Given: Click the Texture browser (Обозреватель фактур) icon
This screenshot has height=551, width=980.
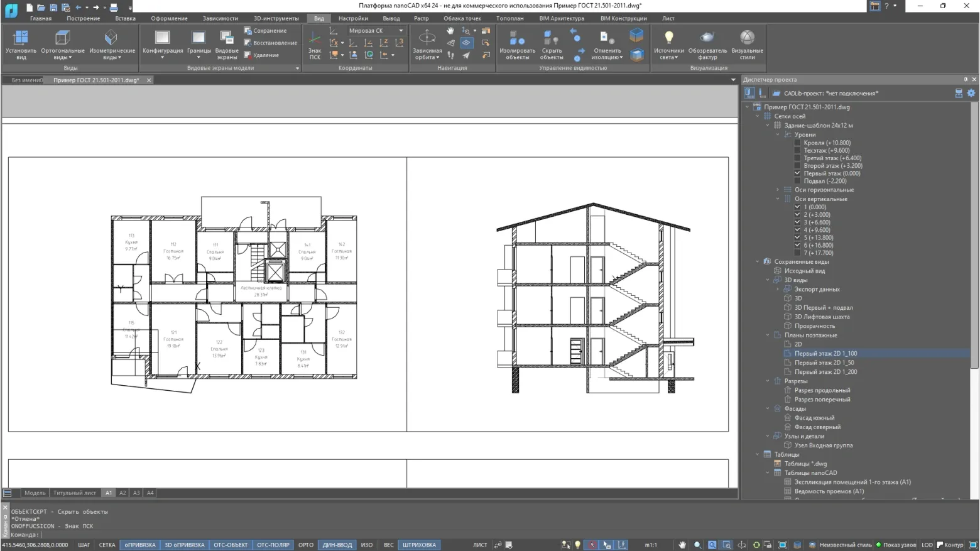Looking at the screenshot, I should (x=707, y=44).
